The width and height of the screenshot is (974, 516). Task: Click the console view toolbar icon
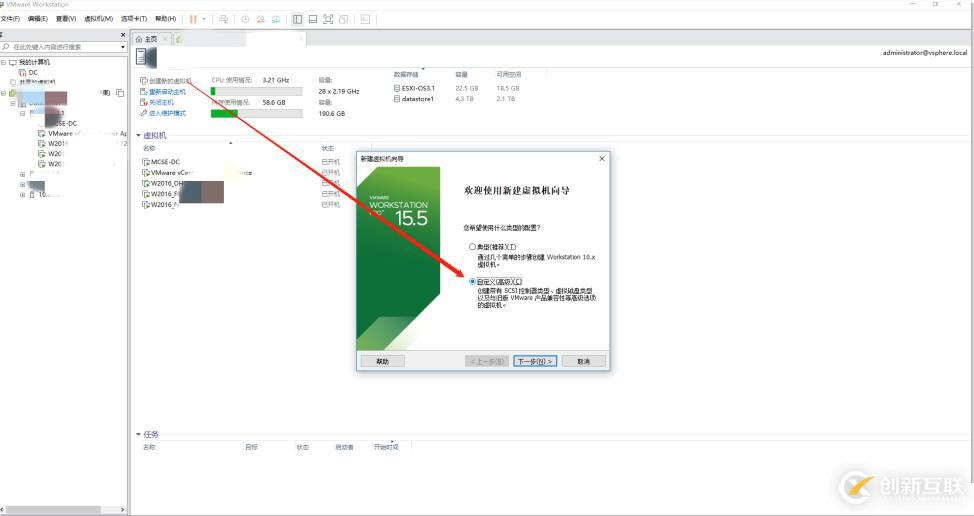click(365, 19)
